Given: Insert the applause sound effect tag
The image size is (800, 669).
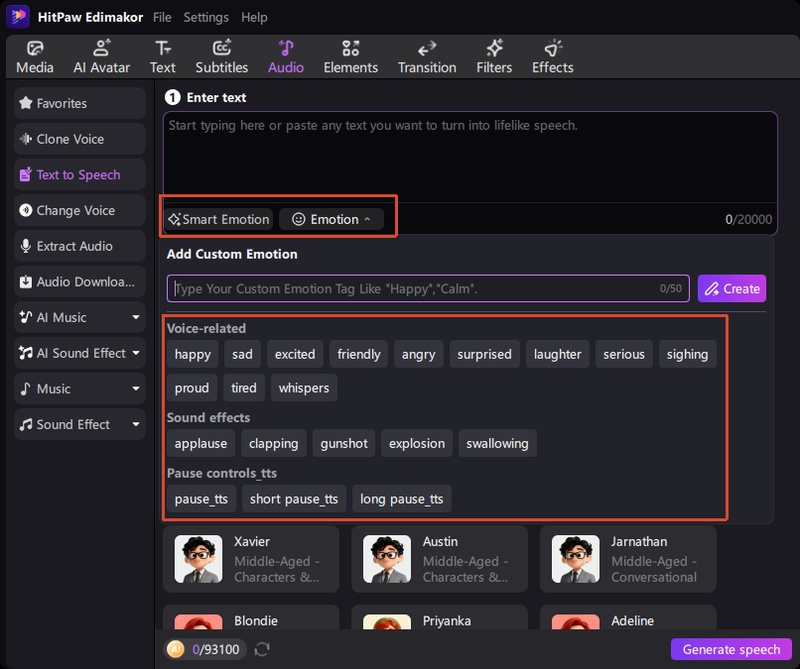Looking at the screenshot, I should [201, 443].
